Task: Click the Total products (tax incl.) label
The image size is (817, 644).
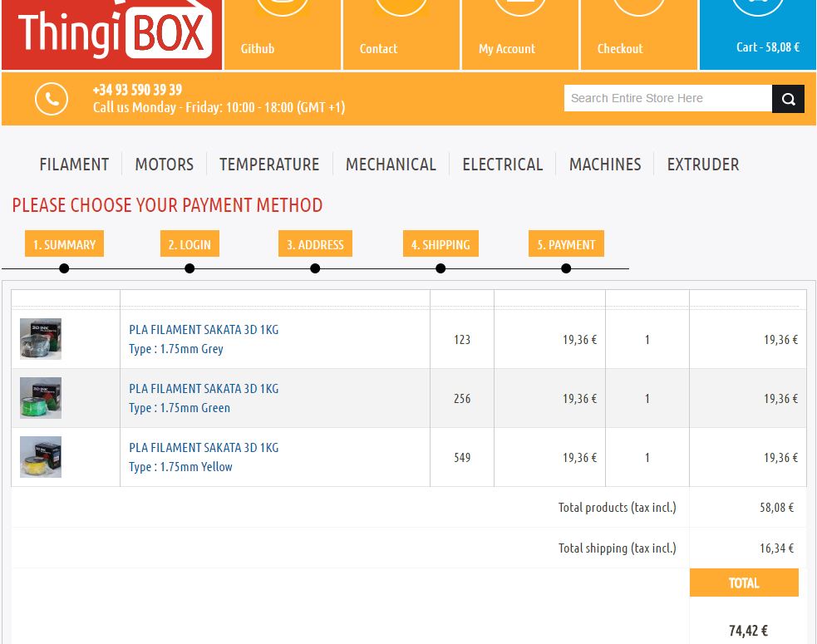Action: pos(618,508)
